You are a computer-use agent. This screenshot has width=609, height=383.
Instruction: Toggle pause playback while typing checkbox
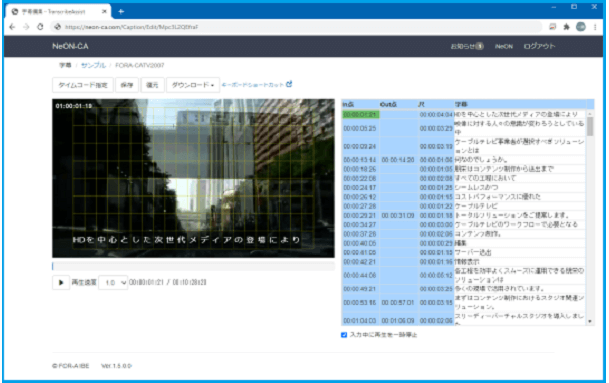coord(344,335)
